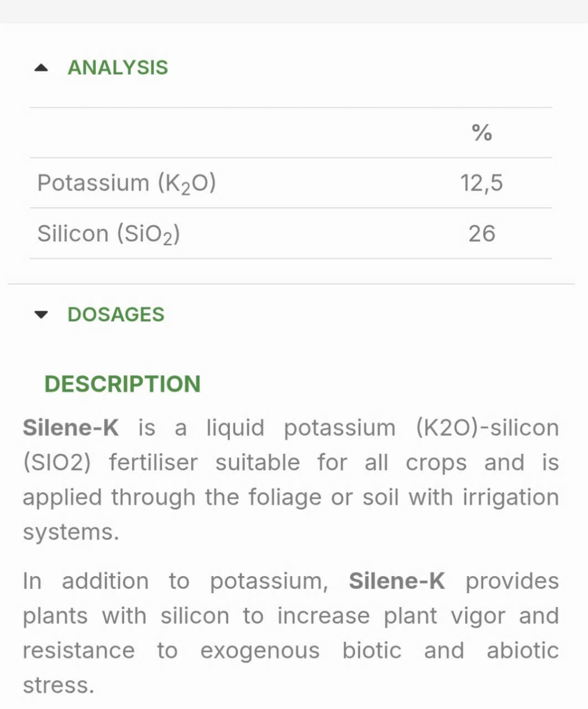Expand the DOSAGES section using its down arrow
The image size is (588, 709).
pos(41,315)
